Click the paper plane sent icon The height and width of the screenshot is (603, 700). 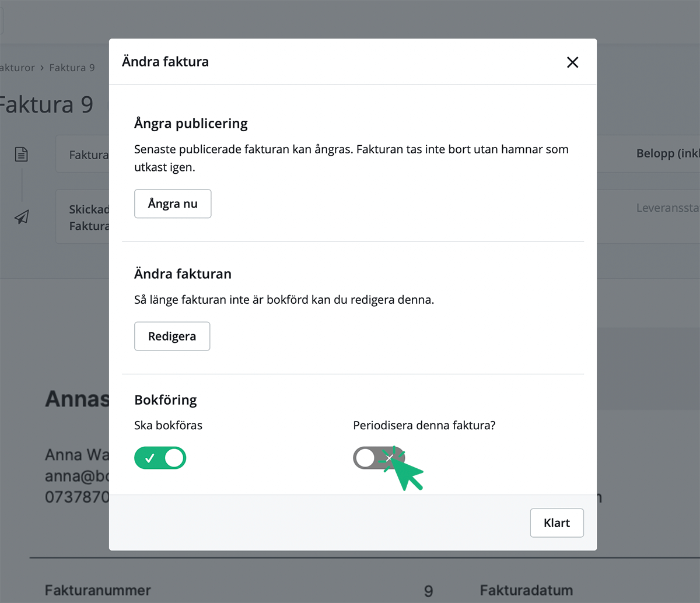(x=22, y=217)
